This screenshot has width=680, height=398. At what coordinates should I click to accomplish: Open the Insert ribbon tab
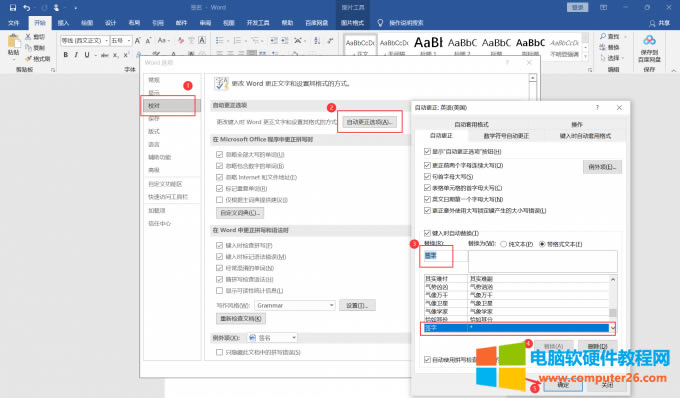63,23
